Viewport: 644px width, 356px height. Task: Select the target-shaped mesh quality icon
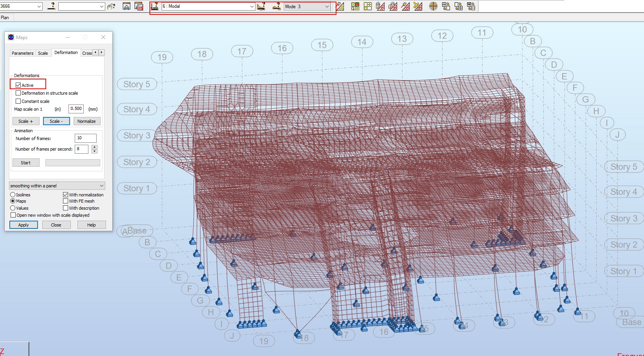coord(433,6)
